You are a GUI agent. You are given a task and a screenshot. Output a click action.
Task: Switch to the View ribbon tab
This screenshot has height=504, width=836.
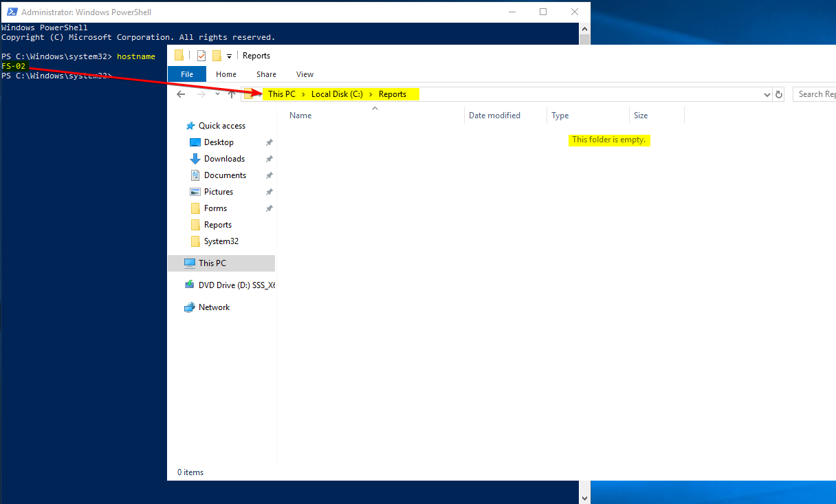(x=305, y=74)
